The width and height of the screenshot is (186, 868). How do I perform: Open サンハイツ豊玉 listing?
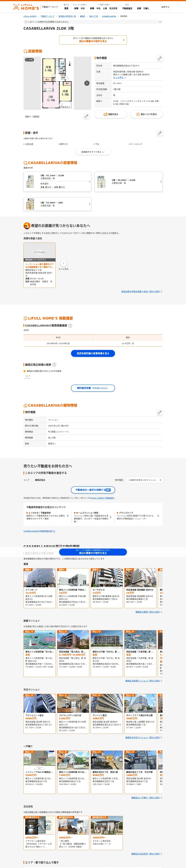(x=107, y=713)
